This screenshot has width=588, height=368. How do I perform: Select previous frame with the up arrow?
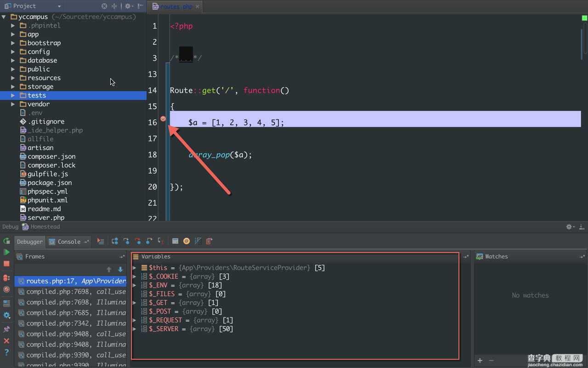pos(109,270)
